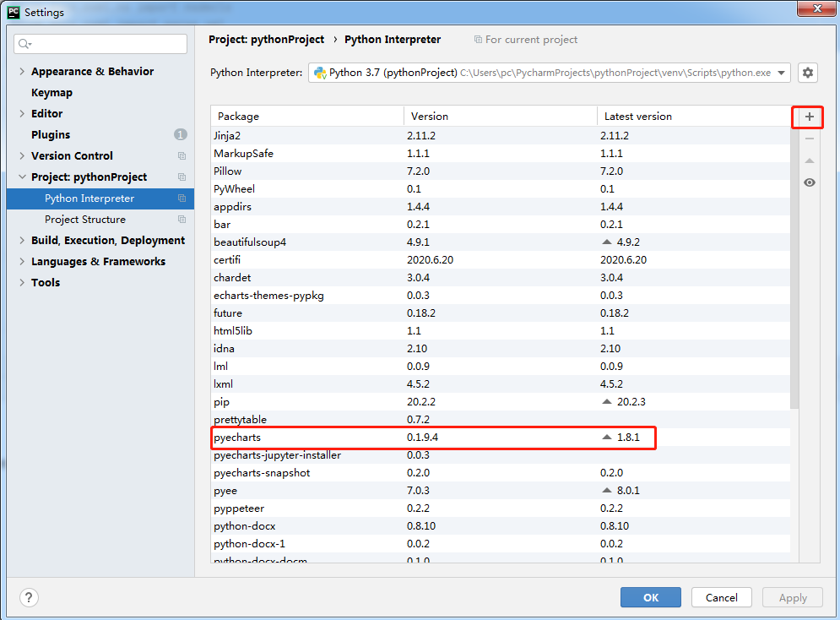Click the Plugins update count badge
The image size is (840, 620).
click(180, 134)
